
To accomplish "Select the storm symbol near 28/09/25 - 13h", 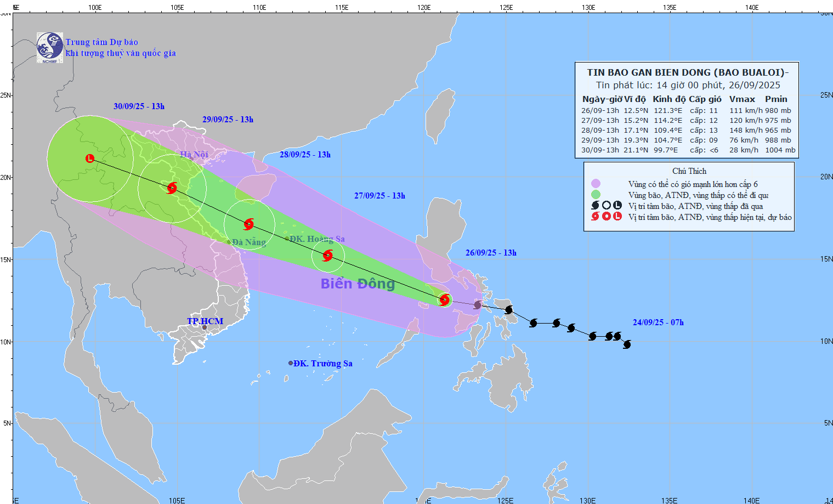I will 250,223.
